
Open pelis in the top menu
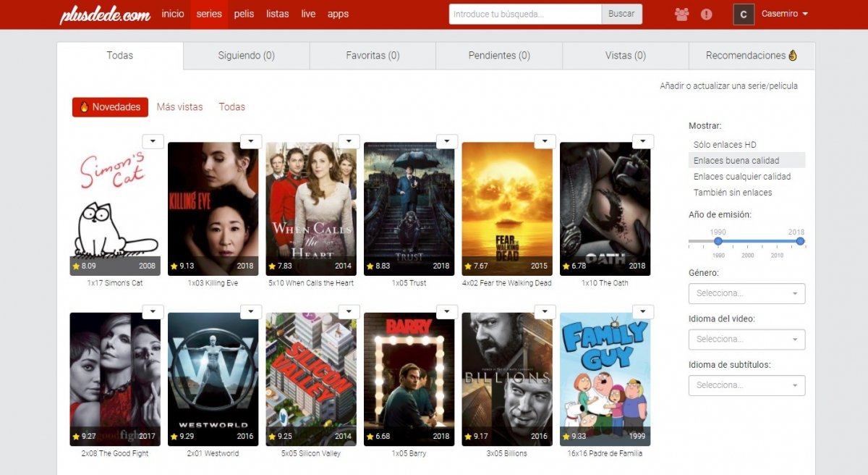click(x=244, y=14)
